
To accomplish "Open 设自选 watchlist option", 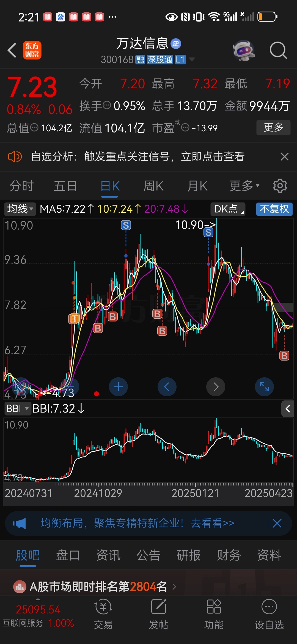I will click(269, 615).
